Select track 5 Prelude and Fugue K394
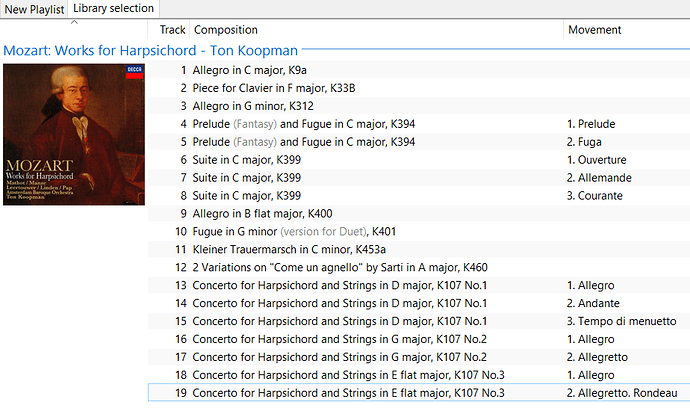The image size is (690, 410). [419, 142]
